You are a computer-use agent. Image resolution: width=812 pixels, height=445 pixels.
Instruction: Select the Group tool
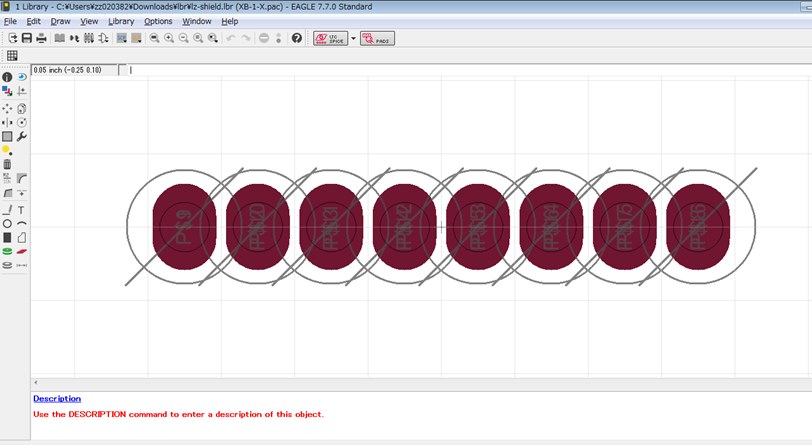coord(7,137)
